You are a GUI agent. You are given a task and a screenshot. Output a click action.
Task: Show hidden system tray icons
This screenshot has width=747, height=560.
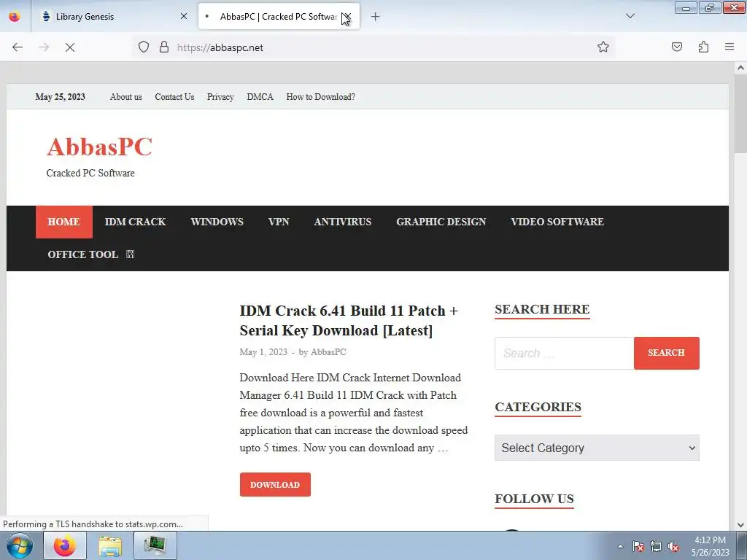tap(620, 546)
